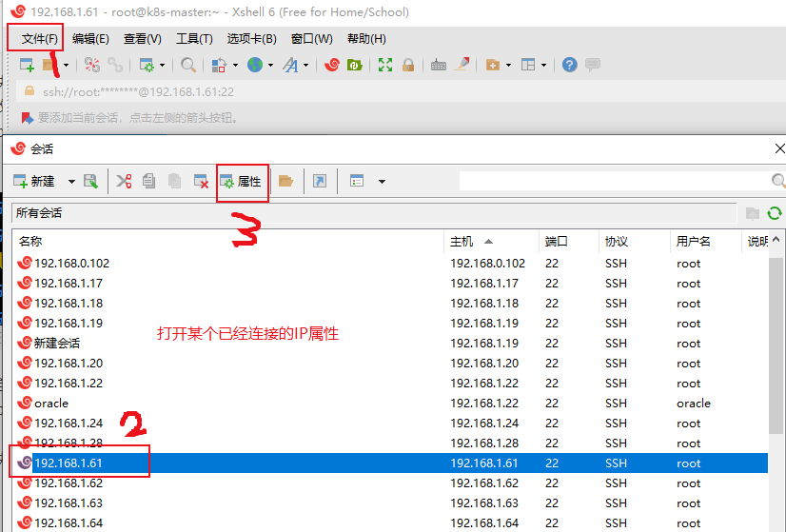Expand the font dropdown arrow
This screenshot has width=786, height=532.
[x=305, y=65]
